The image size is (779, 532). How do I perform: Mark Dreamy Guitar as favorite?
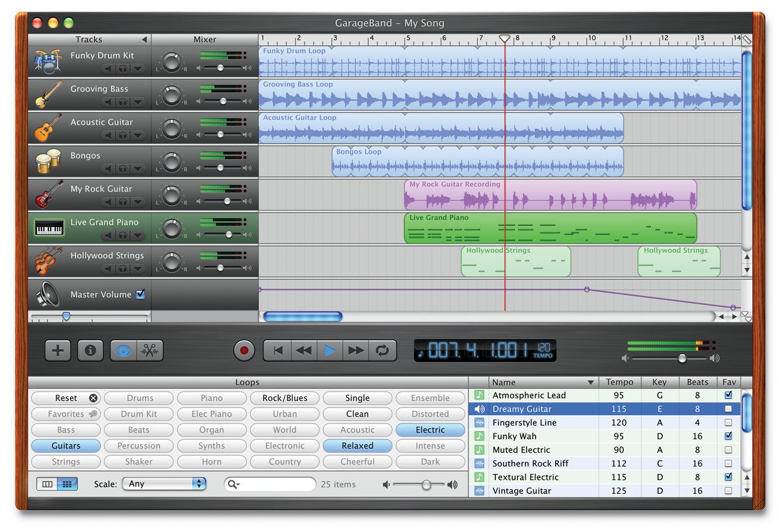tap(728, 409)
